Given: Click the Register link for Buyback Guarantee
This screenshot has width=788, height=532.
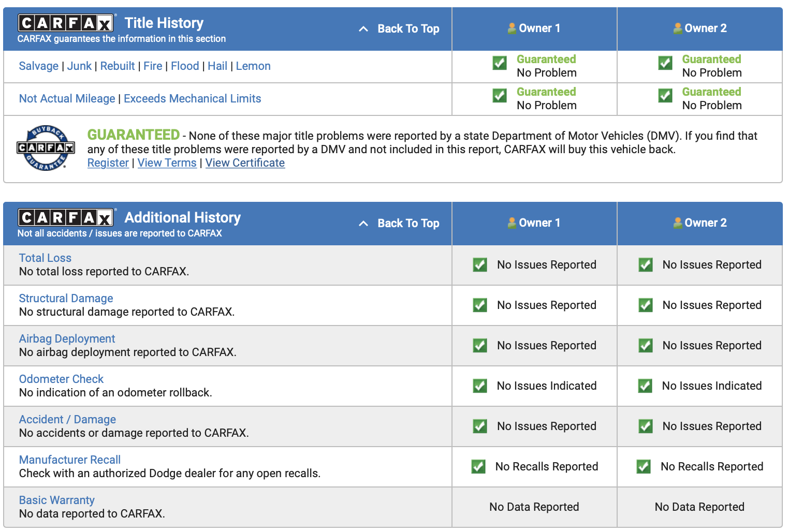Looking at the screenshot, I should tap(108, 163).
